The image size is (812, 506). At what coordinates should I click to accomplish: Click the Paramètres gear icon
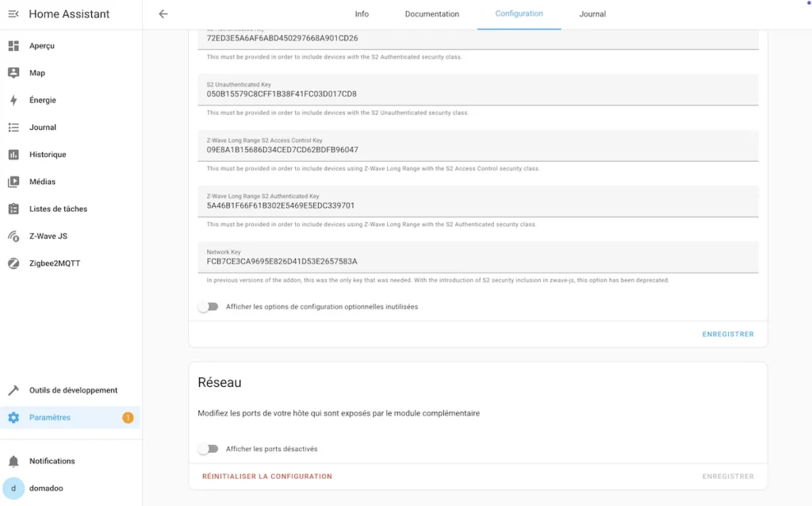coord(13,417)
